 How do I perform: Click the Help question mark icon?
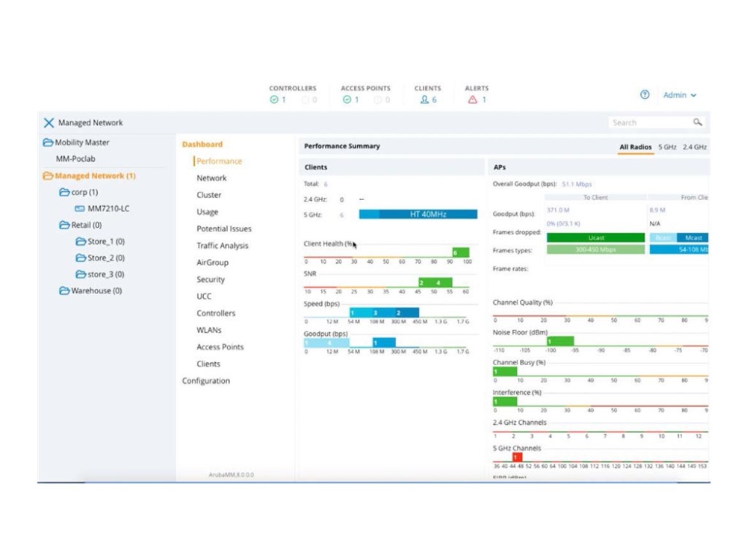[x=645, y=95]
